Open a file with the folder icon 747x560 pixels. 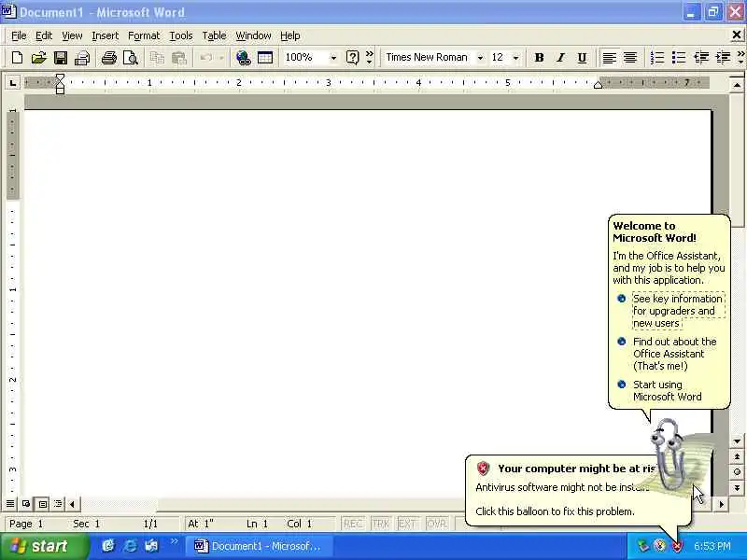point(38,58)
